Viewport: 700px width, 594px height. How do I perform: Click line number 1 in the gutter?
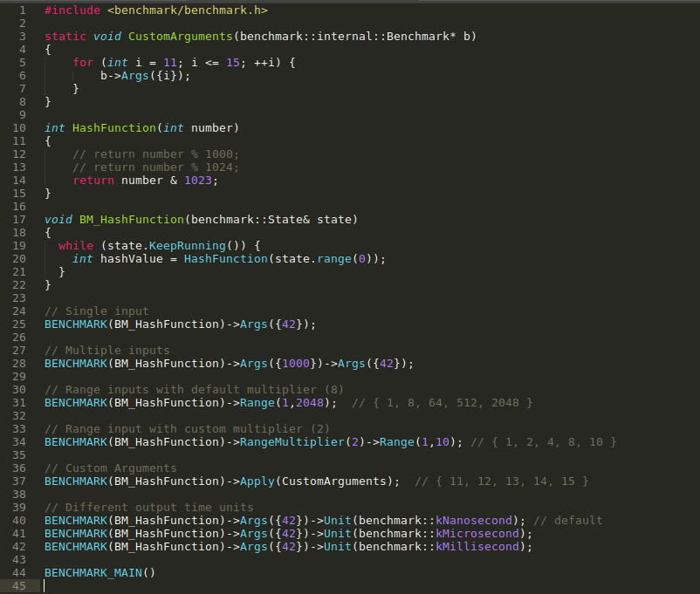coord(23,10)
